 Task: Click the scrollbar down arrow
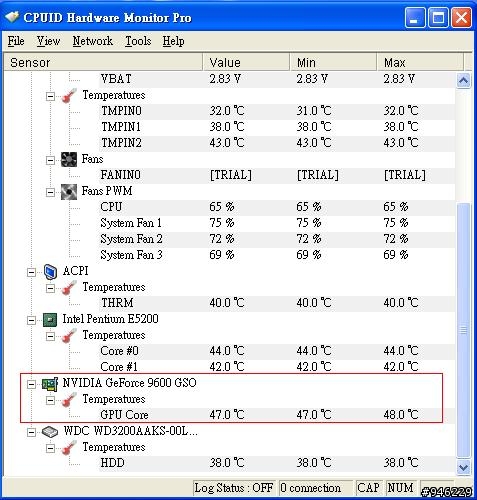[464, 467]
